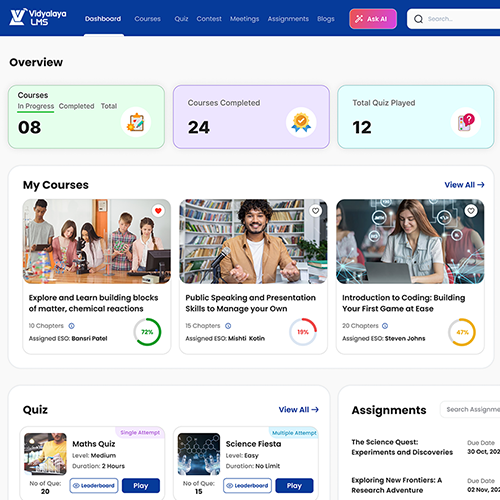Open the Science Fiesta Leaderboard

pyautogui.click(x=247, y=486)
